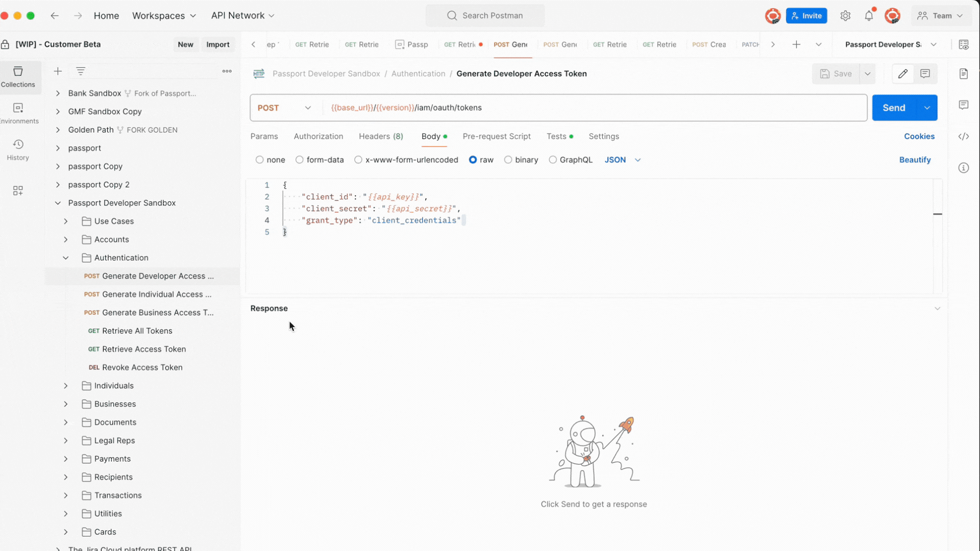Open code snippet icon

click(964, 136)
